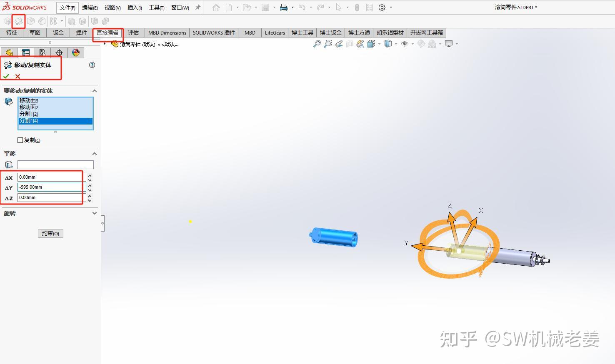Open the ConfigurationManager panel tab

42,52
